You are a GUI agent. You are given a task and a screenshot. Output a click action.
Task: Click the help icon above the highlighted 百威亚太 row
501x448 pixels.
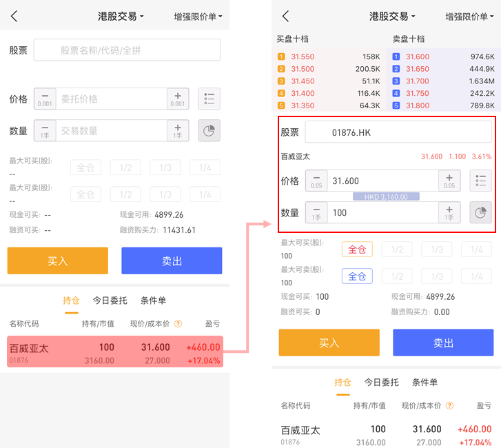(178, 323)
